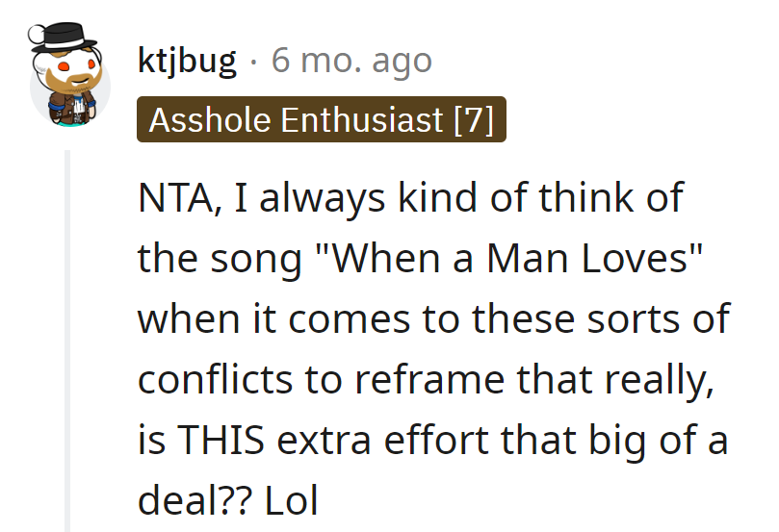Click the "6 mo. ago" timestamp
779x532 pixels.
click(x=351, y=62)
